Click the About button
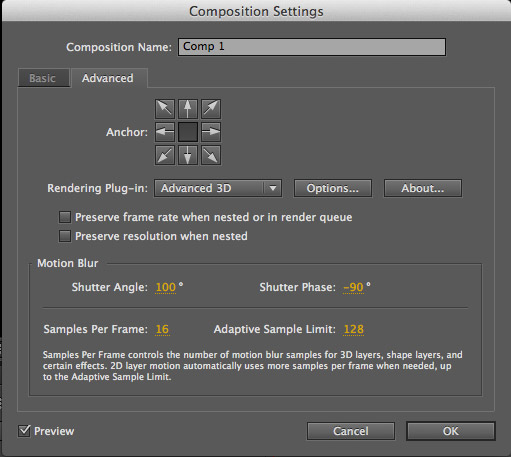The height and width of the screenshot is (457, 511). [423, 188]
